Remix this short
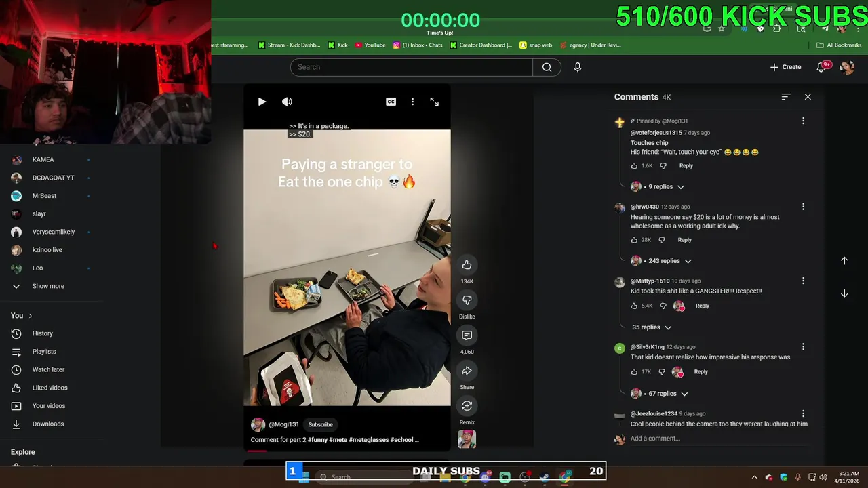Screen dimensions: 868x488 [x=467, y=406]
